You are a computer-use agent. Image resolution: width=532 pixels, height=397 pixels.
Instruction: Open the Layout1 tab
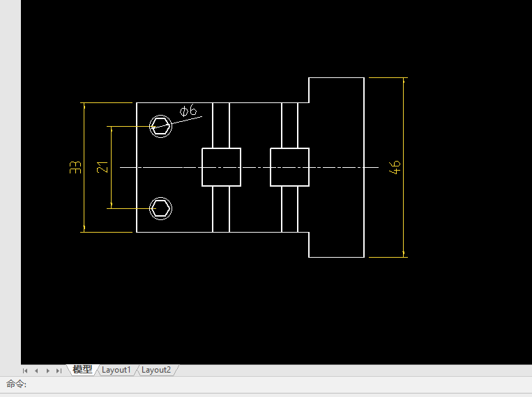[x=116, y=370]
